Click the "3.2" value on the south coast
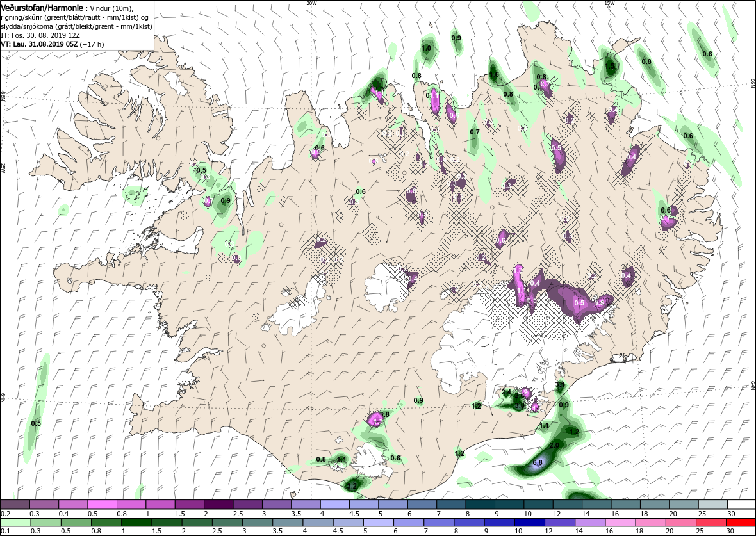This screenshot has width=756, height=536. point(352,486)
